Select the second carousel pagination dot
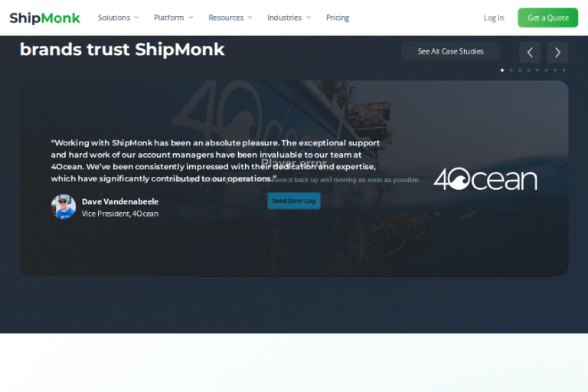588x392 pixels. [x=511, y=70]
